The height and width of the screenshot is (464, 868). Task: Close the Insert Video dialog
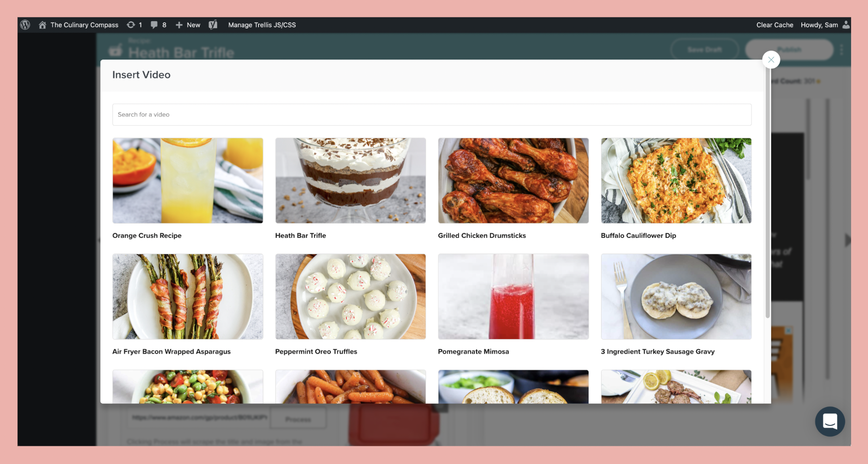771,60
